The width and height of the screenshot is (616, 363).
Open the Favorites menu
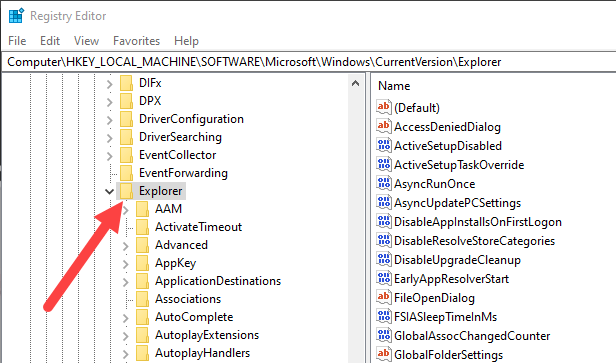(136, 41)
